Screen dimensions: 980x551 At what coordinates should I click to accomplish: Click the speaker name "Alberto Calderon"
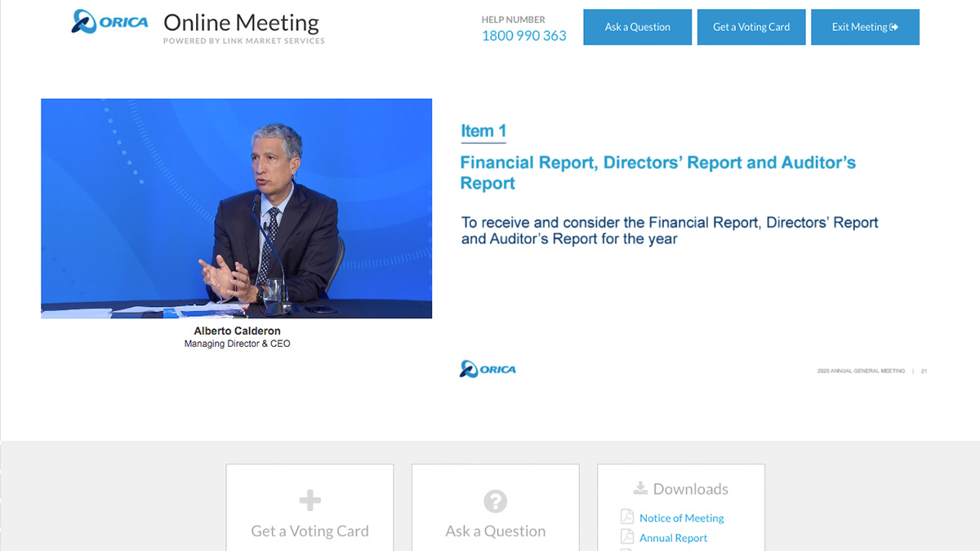pyautogui.click(x=237, y=331)
